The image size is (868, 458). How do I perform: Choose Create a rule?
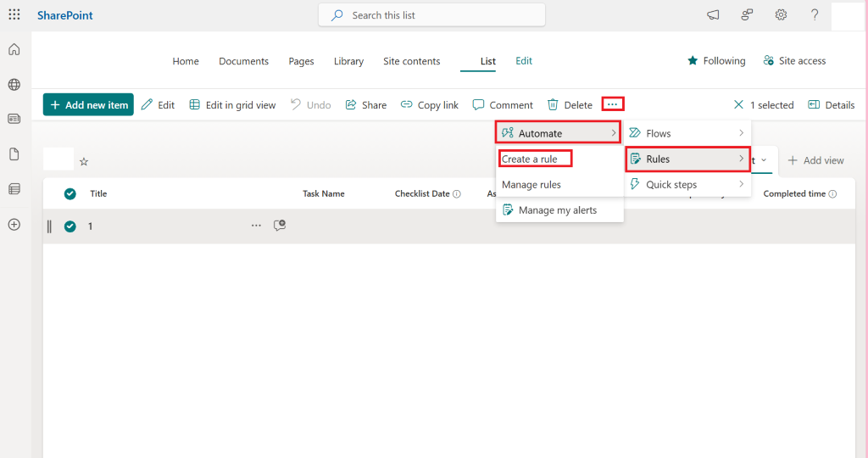coord(530,159)
